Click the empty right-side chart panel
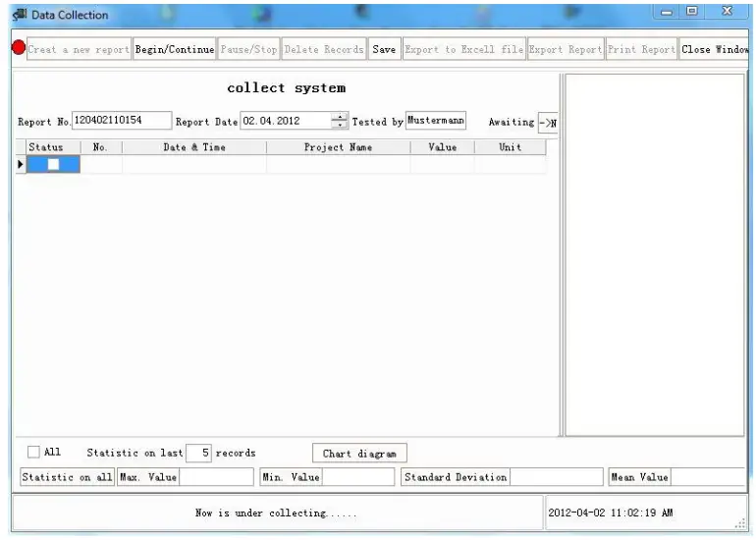The image size is (756, 540). pos(654,255)
